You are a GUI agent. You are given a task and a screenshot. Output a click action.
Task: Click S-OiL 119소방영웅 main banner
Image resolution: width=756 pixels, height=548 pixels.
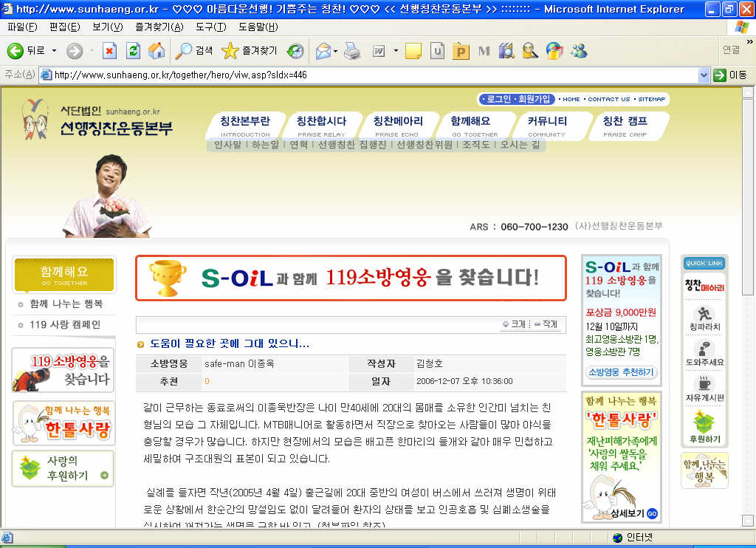pyautogui.click(x=351, y=278)
